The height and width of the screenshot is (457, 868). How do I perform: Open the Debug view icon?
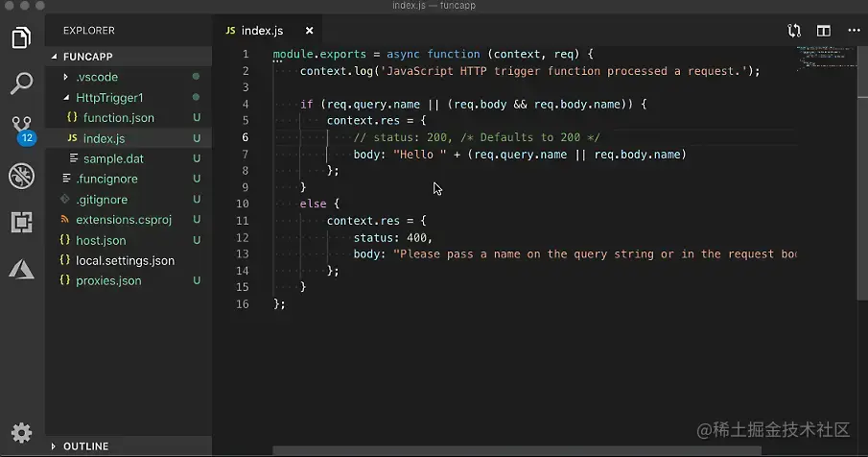click(x=22, y=176)
